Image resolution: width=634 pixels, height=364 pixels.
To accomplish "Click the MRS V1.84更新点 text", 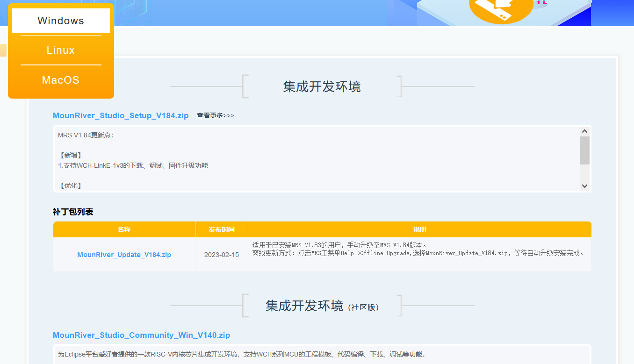I will (x=86, y=135).
